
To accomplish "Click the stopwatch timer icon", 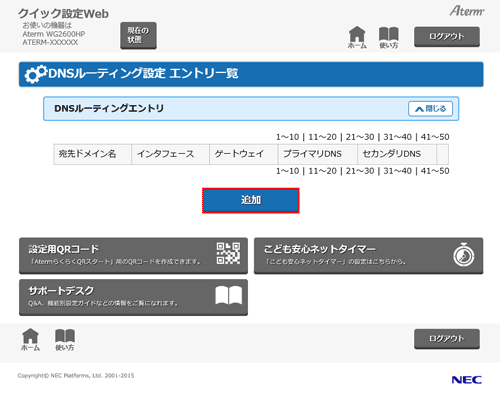I will pyautogui.click(x=464, y=255).
